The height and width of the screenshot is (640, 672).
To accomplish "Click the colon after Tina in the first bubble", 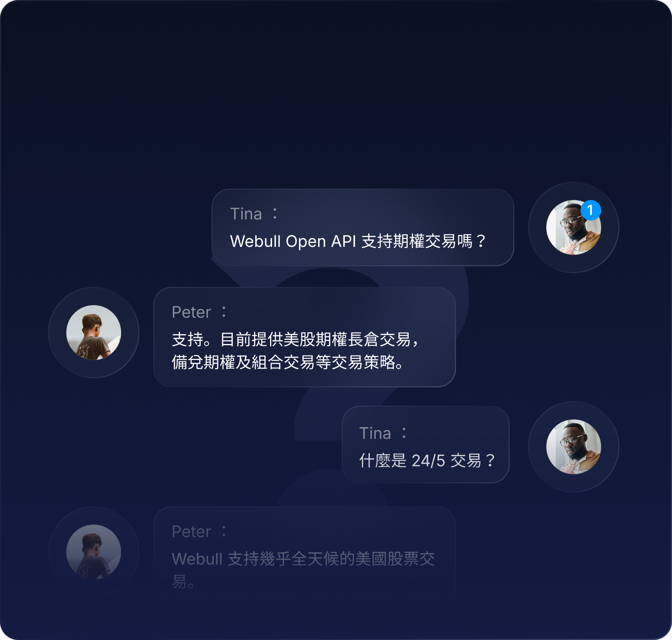I will (275, 214).
